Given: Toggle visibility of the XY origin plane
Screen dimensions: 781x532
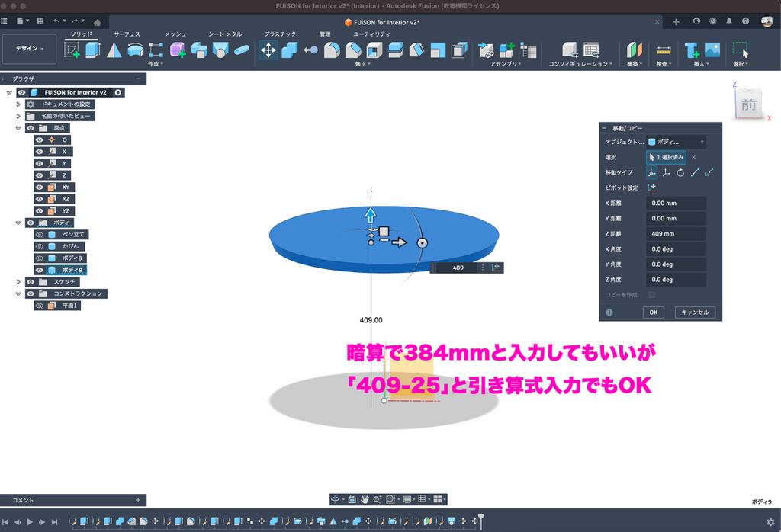Looking at the screenshot, I should pyautogui.click(x=40, y=187).
